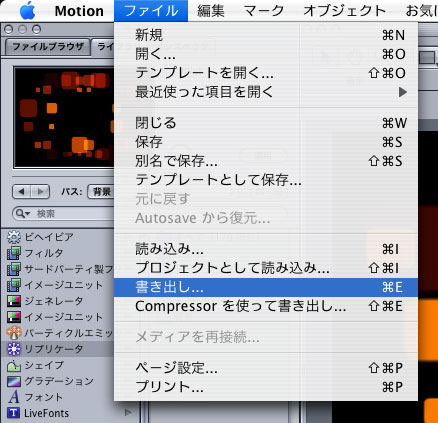Screen dimensions: 438x423
Task: Click the highlighted 書き出し... item
Action: [266, 287]
